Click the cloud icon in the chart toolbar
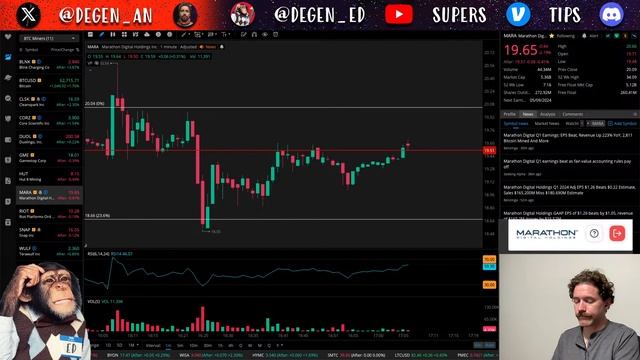Viewport: 640px width, 360px height. point(147,35)
